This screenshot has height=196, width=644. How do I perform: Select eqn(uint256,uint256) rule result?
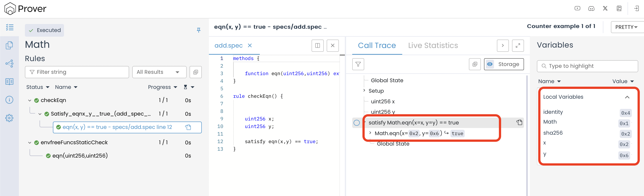coord(80,156)
